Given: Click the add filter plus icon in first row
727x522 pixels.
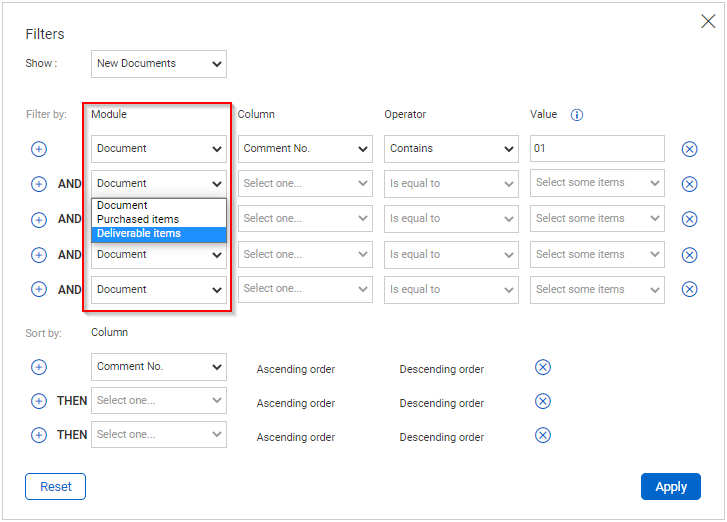Looking at the screenshot, I should [x=39, y=149].
